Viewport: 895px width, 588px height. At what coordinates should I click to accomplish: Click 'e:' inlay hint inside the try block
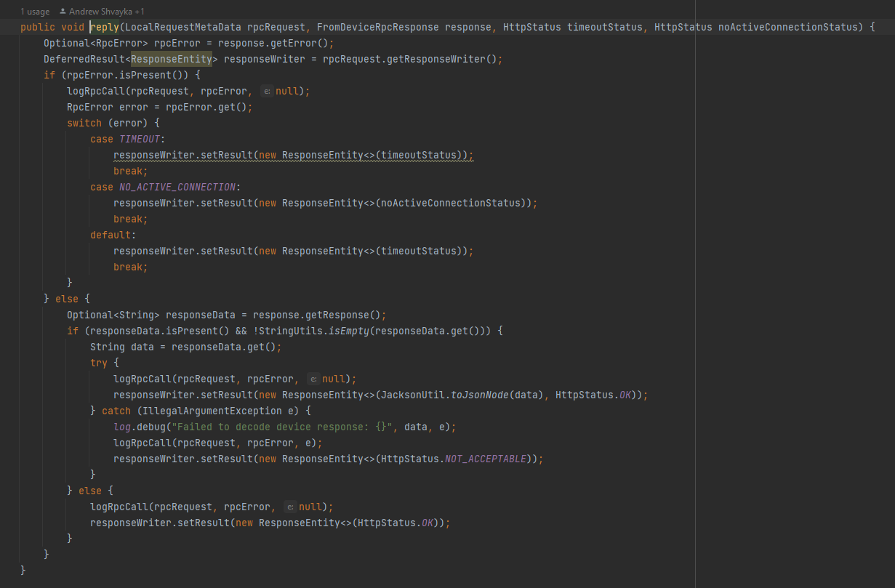313,379
